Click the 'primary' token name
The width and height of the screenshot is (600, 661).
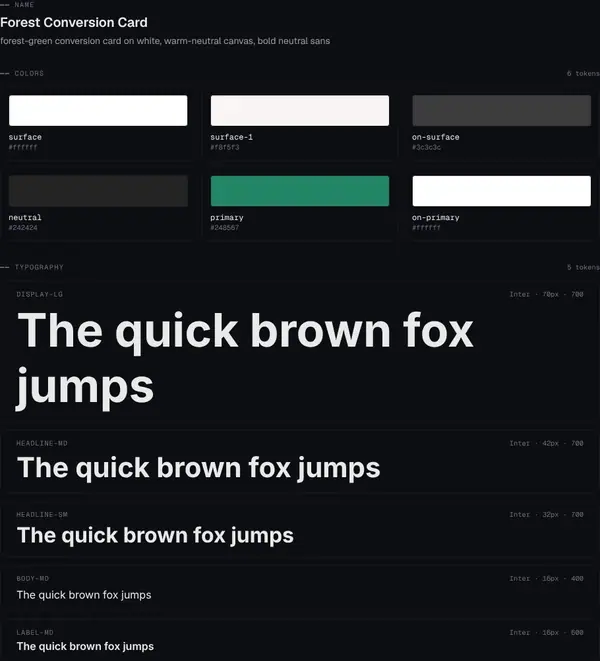(x=227, y=218)
